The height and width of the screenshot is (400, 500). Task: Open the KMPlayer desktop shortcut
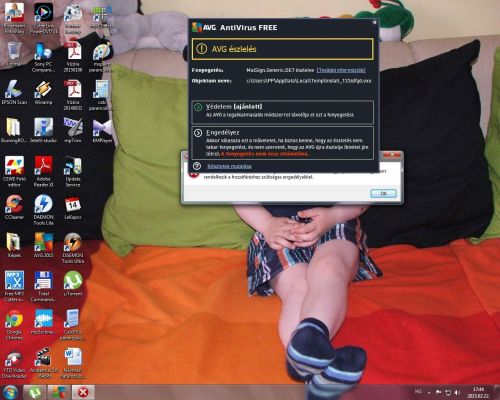102,131
